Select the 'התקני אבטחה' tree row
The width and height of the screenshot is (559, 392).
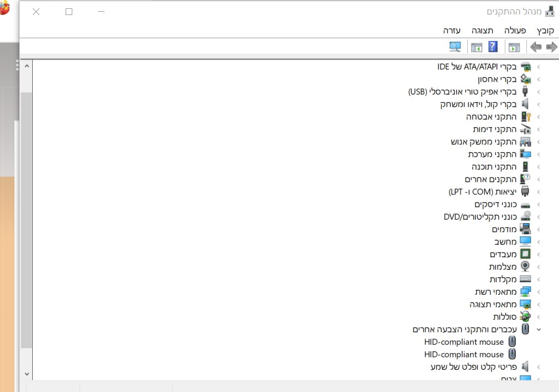[x=491, y=117]
